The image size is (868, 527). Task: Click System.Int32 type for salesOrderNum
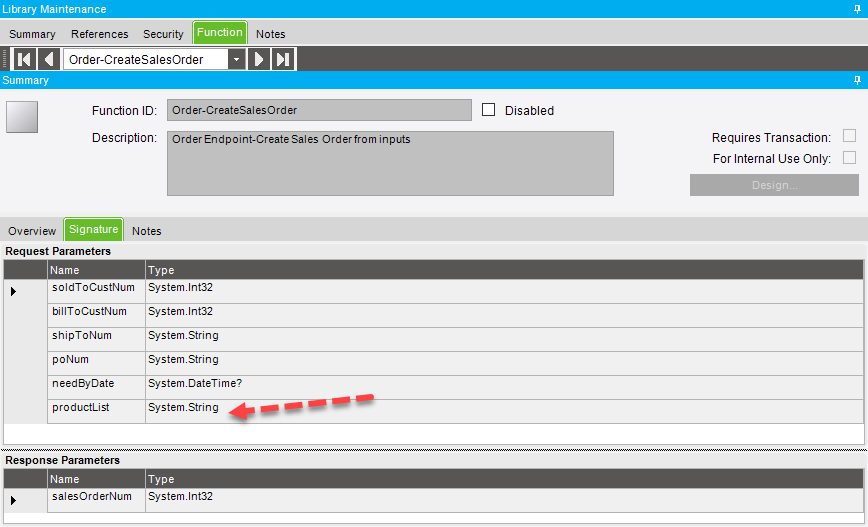504,500
